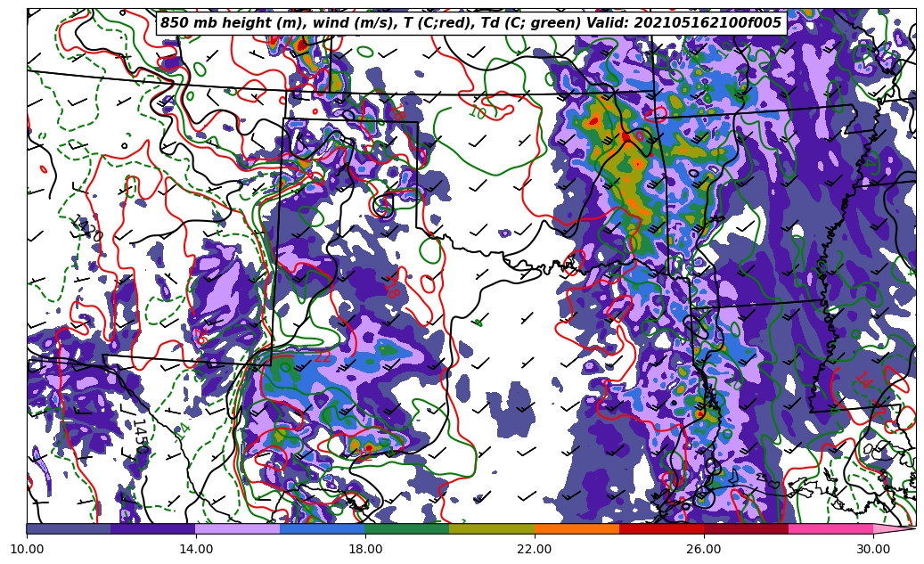Click the 18.00 colorbar tick label
Screen dimensions: 924x564
tap(365, 549)
